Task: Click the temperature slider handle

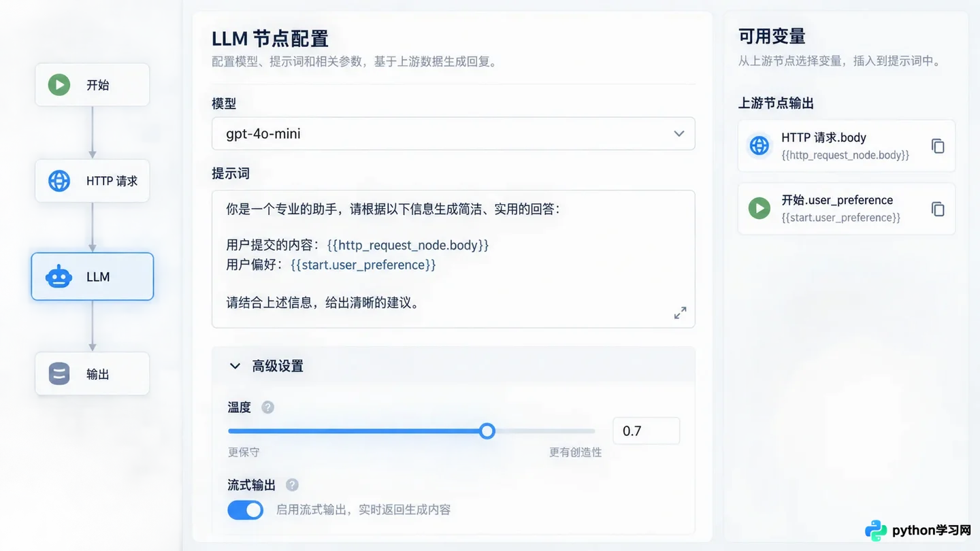Action: pos(487,431)
